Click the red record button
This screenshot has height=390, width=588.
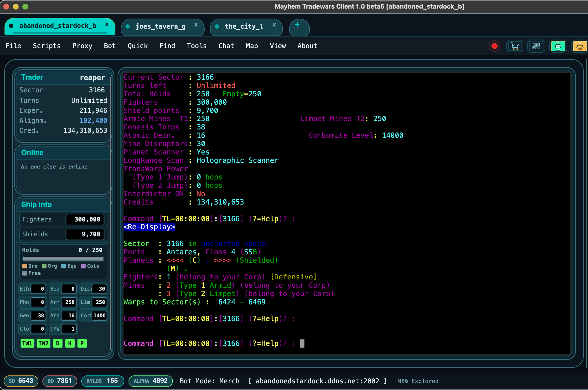[x=494, y=46]
